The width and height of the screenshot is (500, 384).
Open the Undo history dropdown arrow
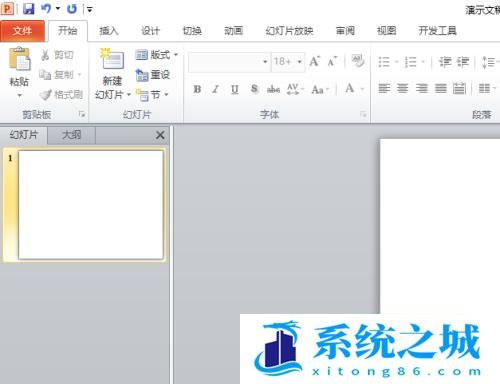click(x=58, y=9)
